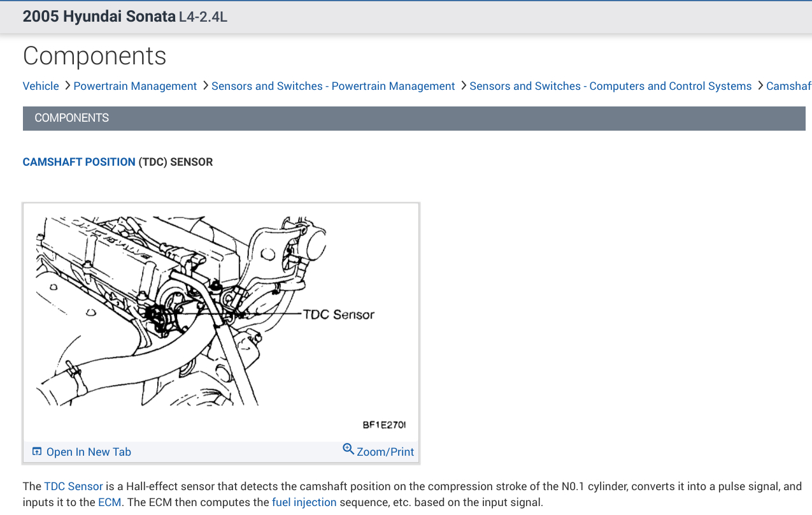Click the BF1E2701 figure code

384,425
